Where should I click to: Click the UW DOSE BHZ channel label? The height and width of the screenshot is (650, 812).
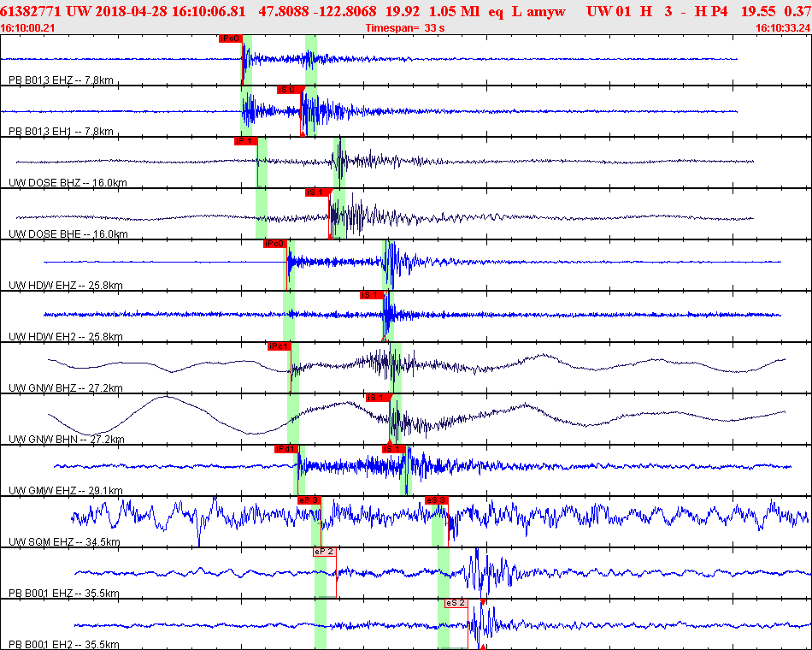click(68, 183)
